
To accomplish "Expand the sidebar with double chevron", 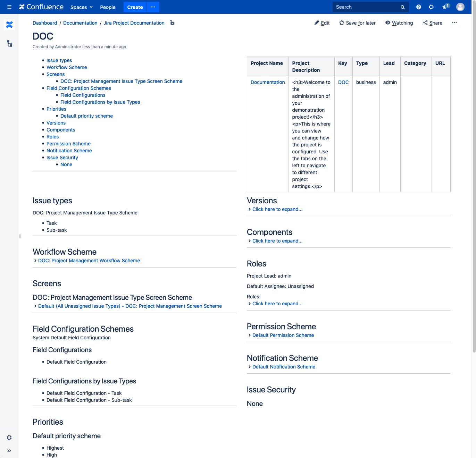I will tap(9, 451).
